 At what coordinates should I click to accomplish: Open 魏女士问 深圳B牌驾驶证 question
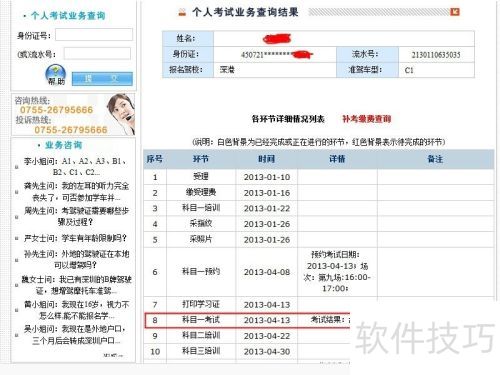[x=76, y=285]
